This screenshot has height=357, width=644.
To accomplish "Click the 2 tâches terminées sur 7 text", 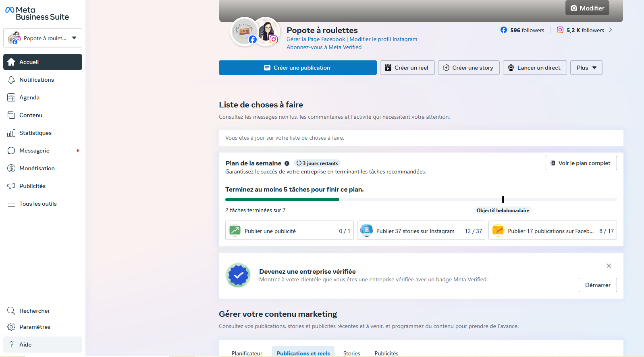I will 256,210.
